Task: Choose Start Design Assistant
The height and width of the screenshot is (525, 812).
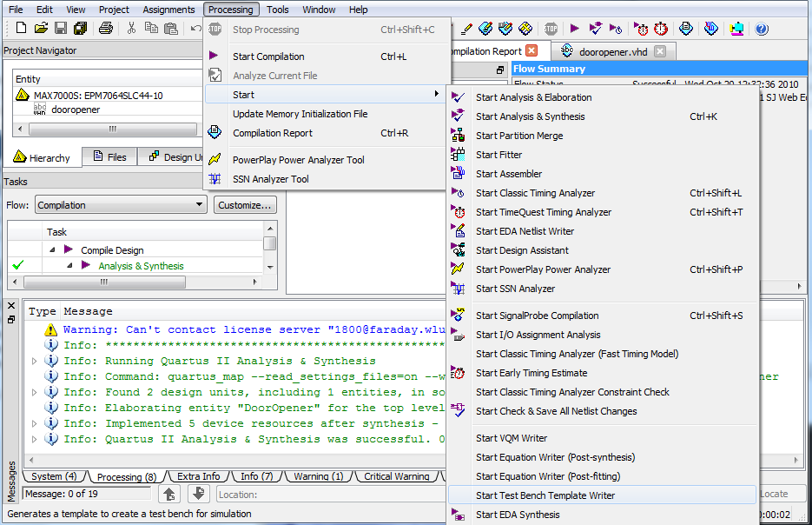Action: 602,251
